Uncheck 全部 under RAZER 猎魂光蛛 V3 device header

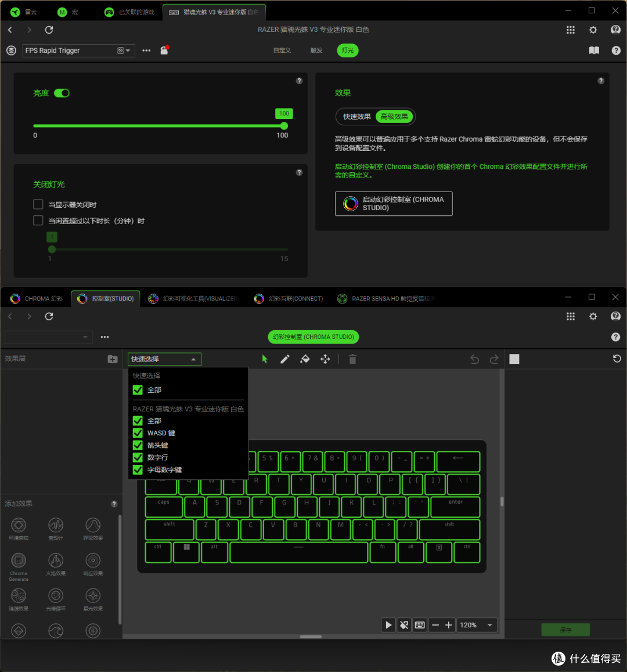(x=138, y=421)
